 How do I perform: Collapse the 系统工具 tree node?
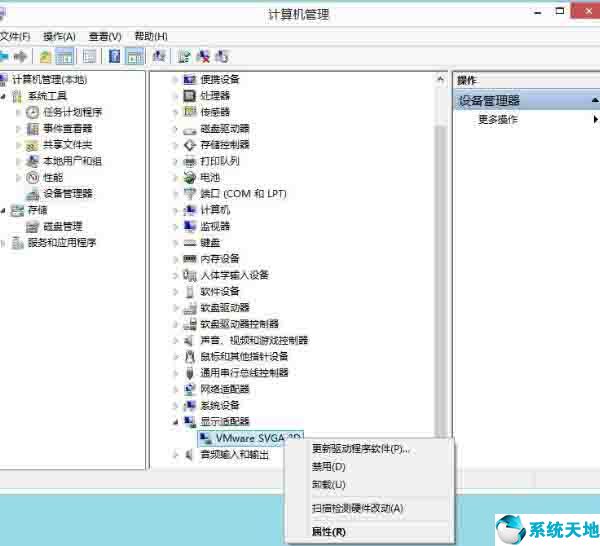point(3,96)
